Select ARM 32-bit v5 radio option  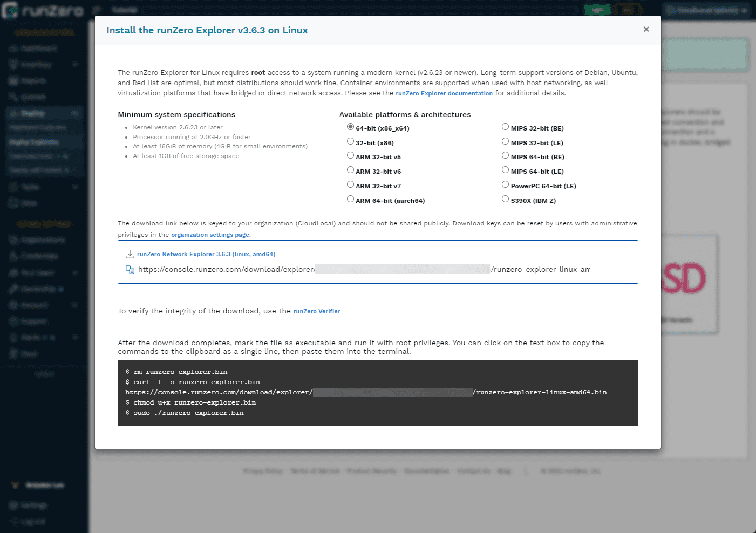coord(350,155)
